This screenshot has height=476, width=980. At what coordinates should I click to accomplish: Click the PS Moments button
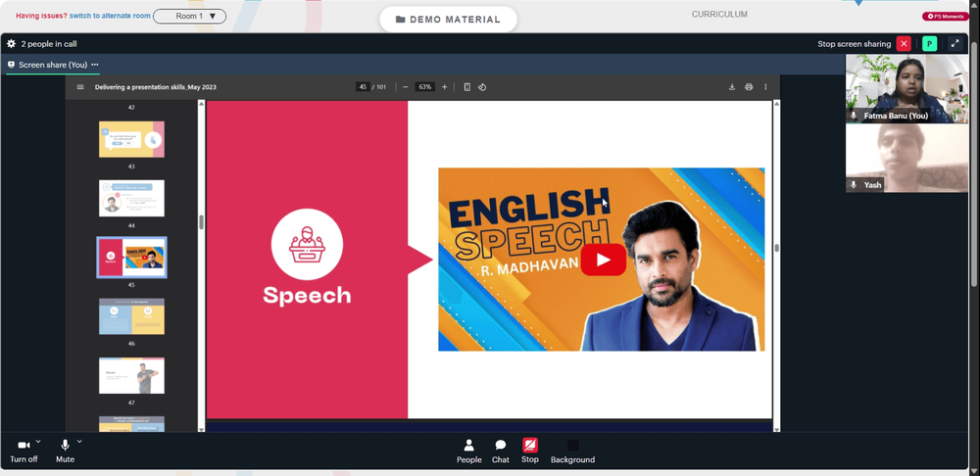click(946, 17)
